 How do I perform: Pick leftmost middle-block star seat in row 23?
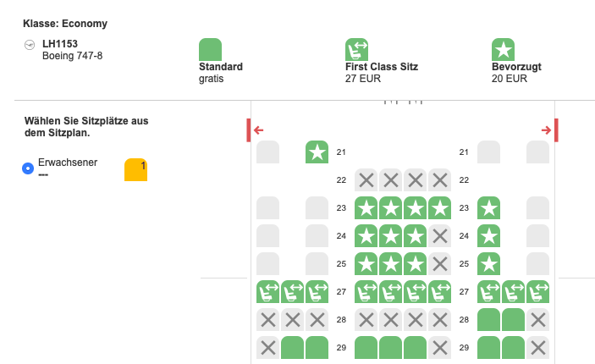point(366,208)
